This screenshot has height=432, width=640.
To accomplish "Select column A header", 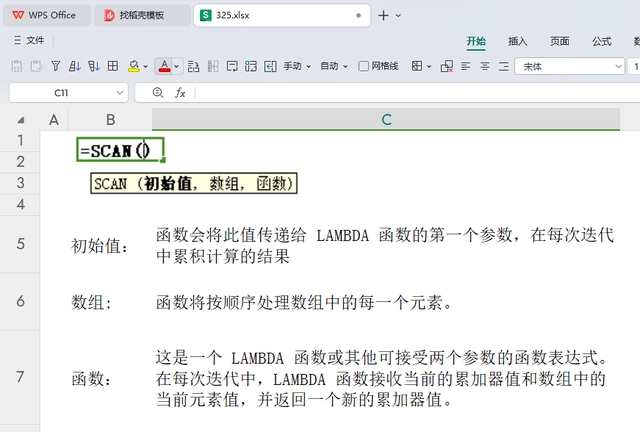I will [54, 120].
